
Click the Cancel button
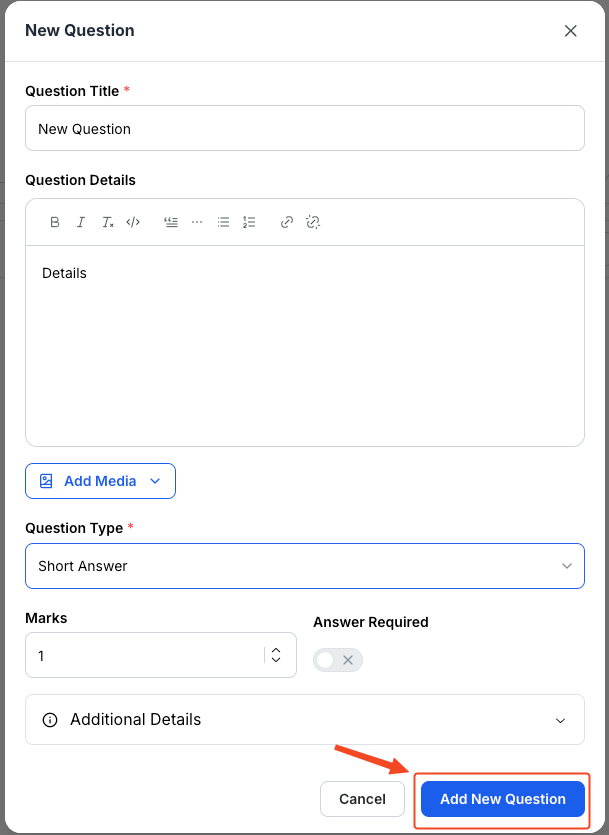point(363,799)
